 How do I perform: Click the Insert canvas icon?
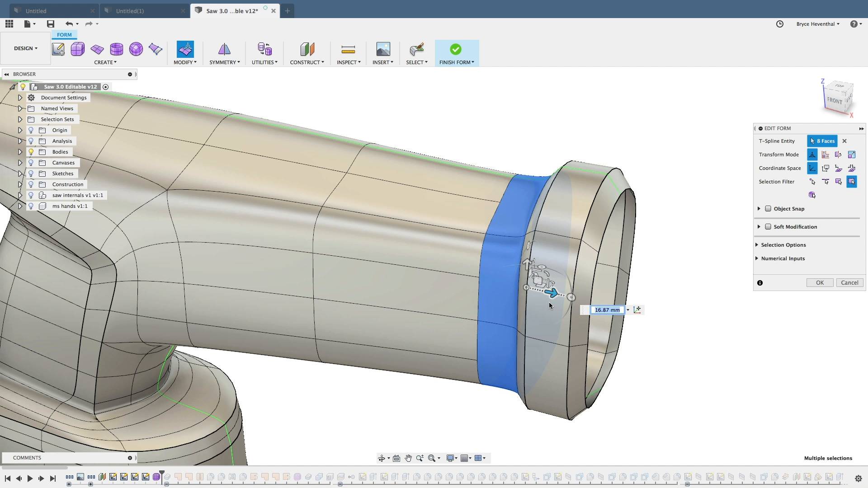(382, 50)
